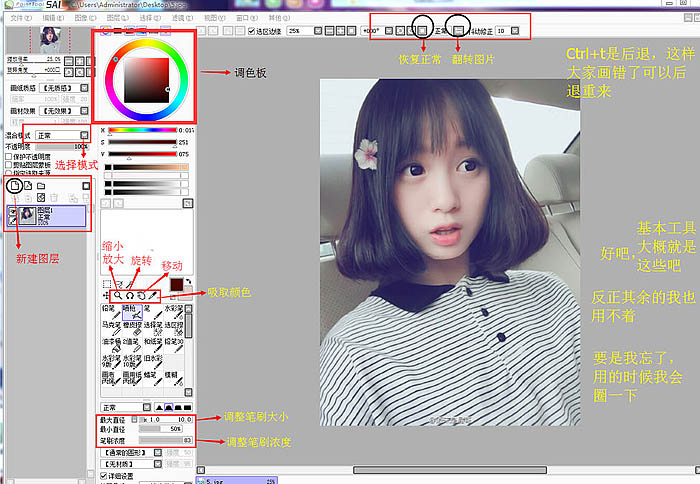Viewport: 700px width, 484px height.
Task: Select the Rotate view tool
Action: pos(130,295)
